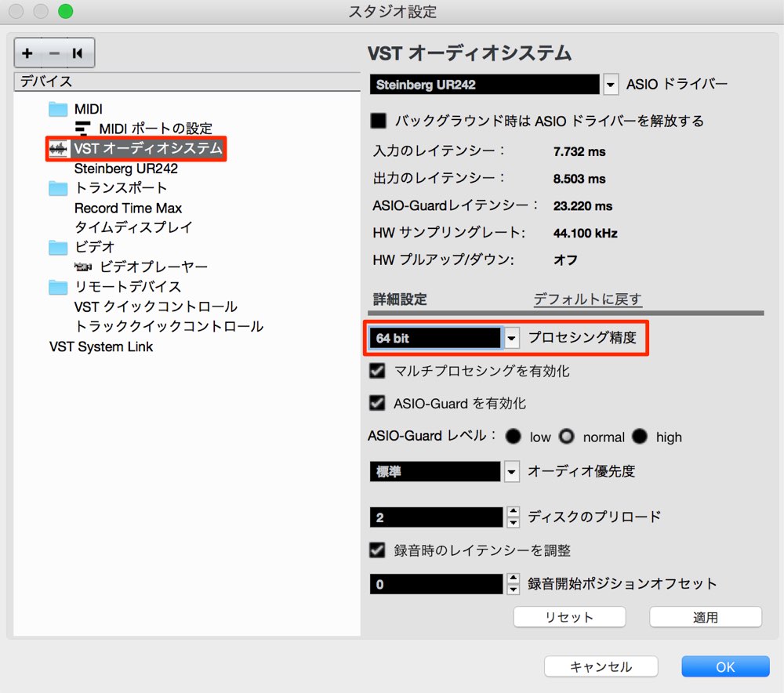
Task: Click the 詳細設定 section label
Action: (x=400, y=299)
